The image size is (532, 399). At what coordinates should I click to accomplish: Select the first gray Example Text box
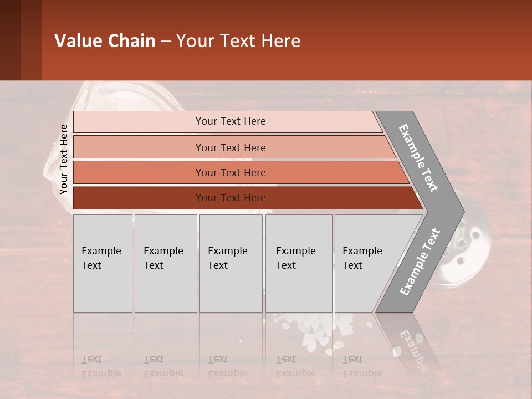tap(103, 263)
